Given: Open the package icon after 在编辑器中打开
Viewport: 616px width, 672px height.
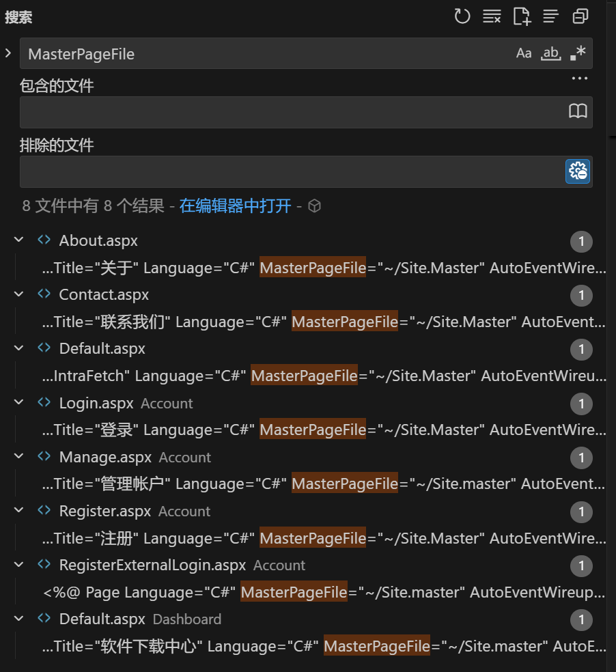Looking at the screenshot, I should [x=314, y=205].
